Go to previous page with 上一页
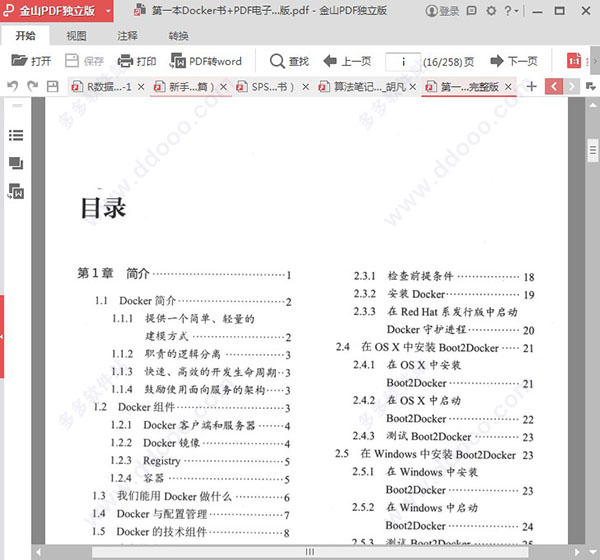The width and height of the screenshot is (600, 560). (347, 61)
